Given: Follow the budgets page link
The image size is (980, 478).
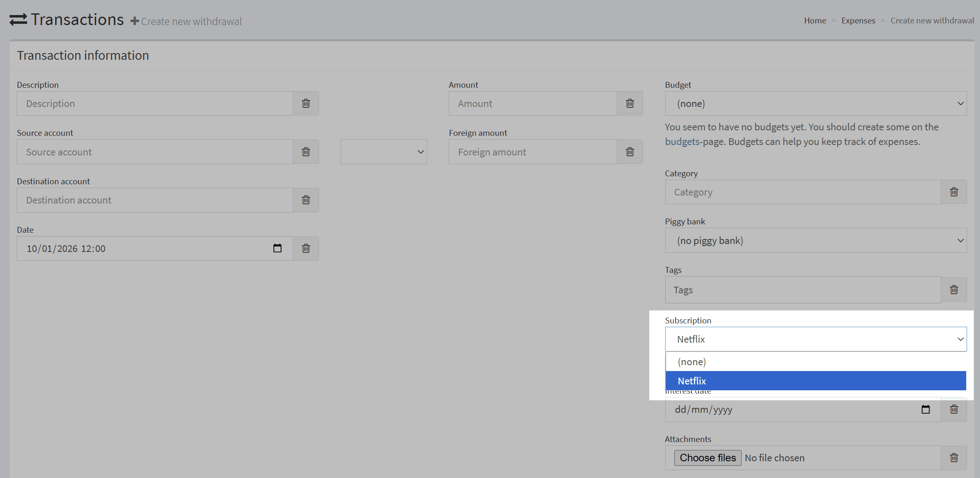Looking at the screenshot, I should (x=682, y=142).
